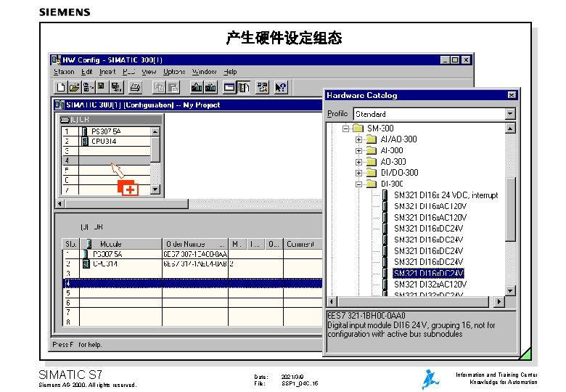Select CPU 314 row in detail table
The width and height of the screenshot is (566, 392).
(192, 264)
